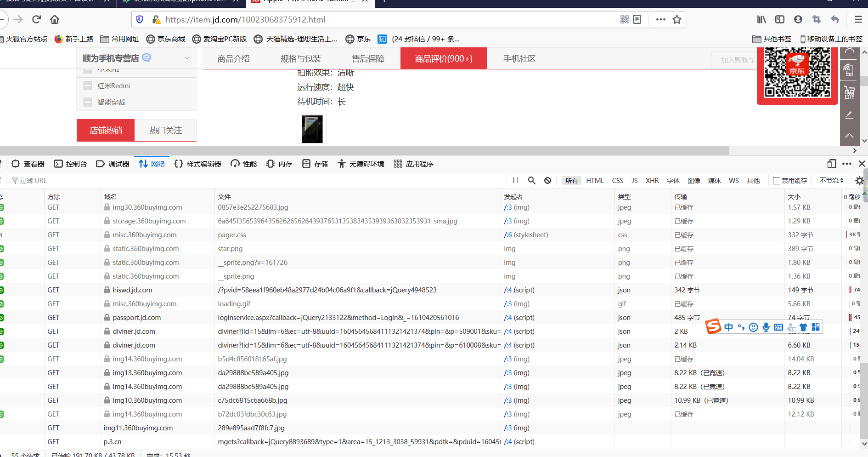
Task: Open the request blocking panel
Action: [x=548, y=181]
